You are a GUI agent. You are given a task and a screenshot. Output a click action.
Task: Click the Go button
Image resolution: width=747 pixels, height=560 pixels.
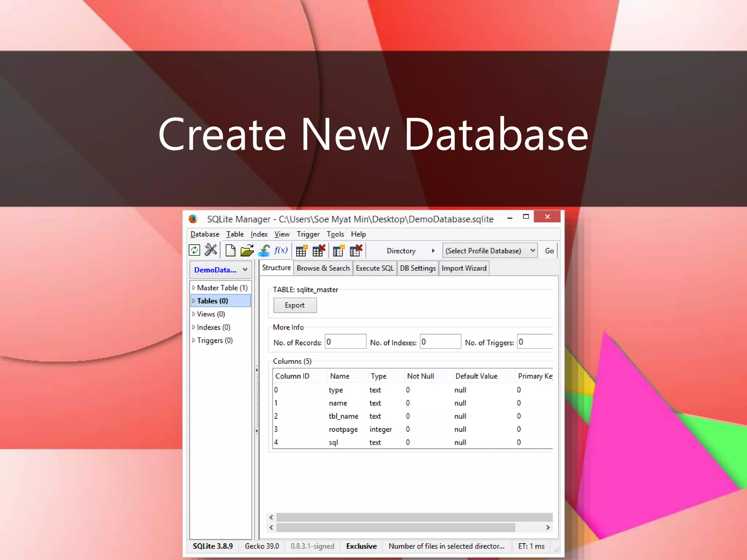point(549,251)
